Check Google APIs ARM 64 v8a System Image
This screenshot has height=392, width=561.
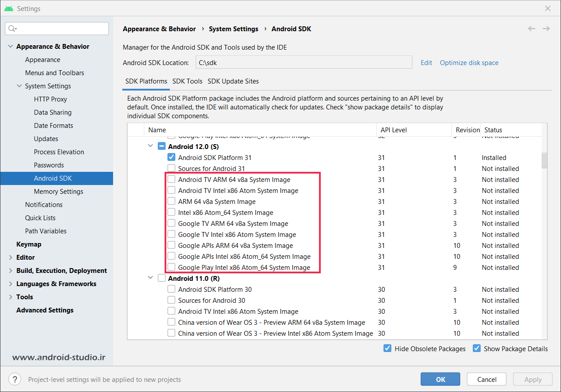tap(171, 245)
